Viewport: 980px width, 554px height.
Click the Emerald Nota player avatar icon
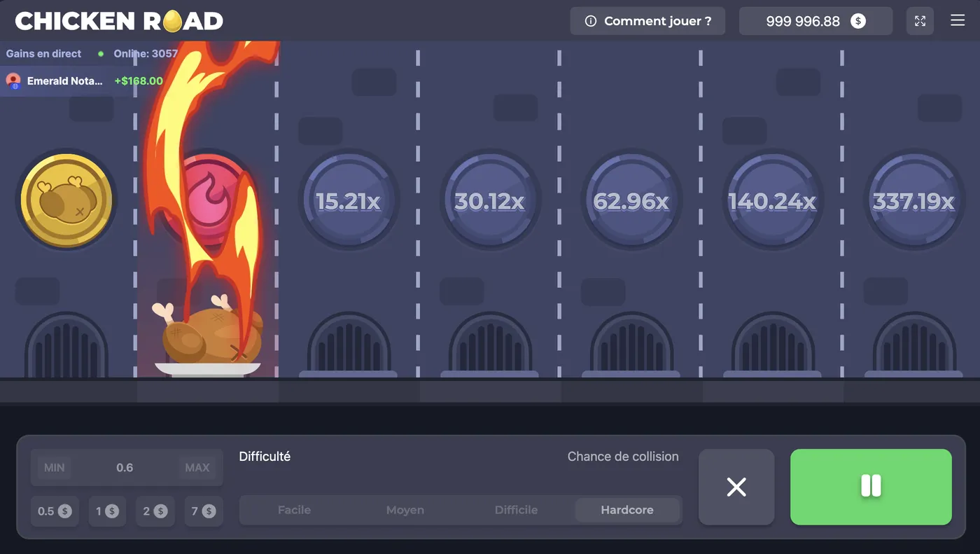(13, 81)
